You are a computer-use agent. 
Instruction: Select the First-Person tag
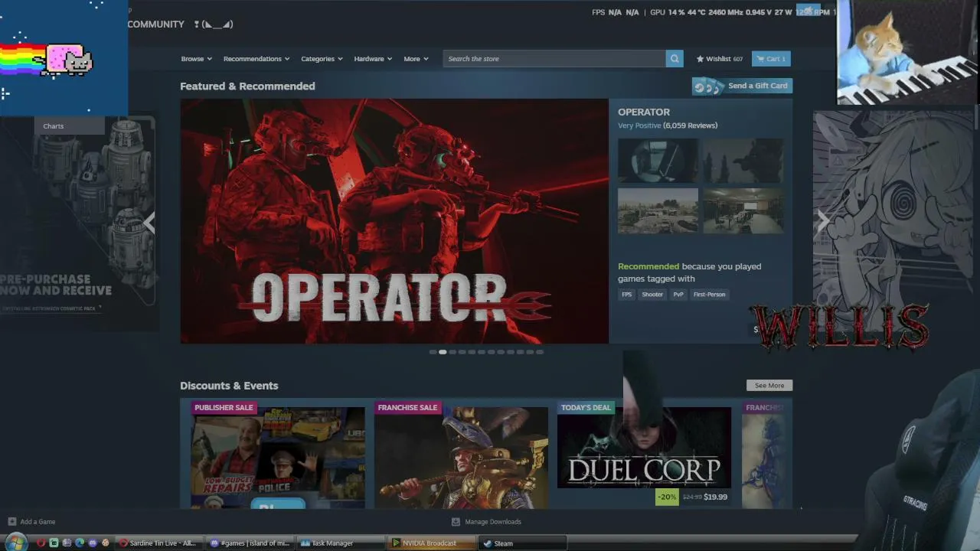click(x=709, y=295)
